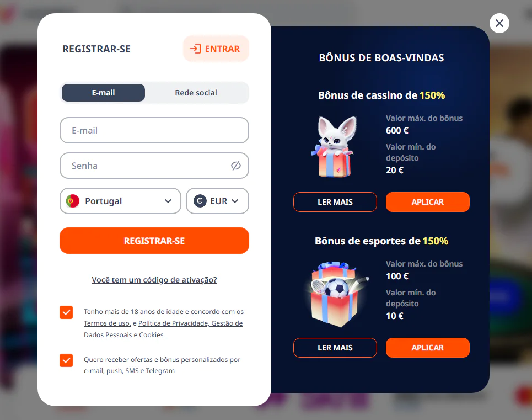Click LER MAIS for the sports bonus
The height and width of the screenshot is (420, 532).
point(335,348)
